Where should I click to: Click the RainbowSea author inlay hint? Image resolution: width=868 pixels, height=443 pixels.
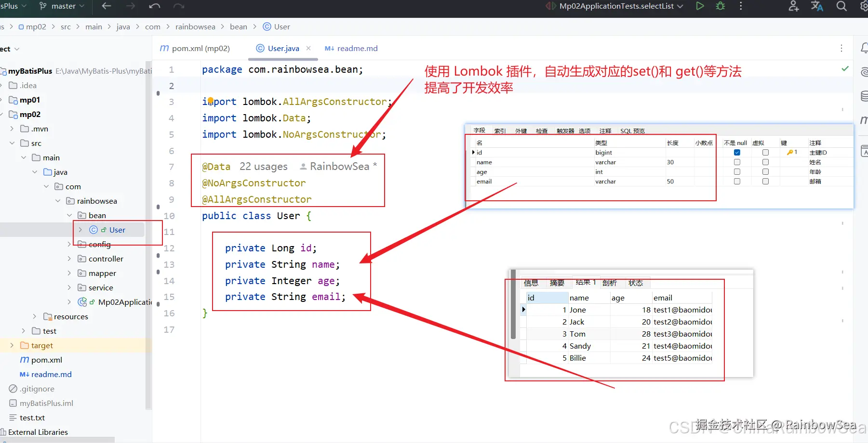point(339,166)
